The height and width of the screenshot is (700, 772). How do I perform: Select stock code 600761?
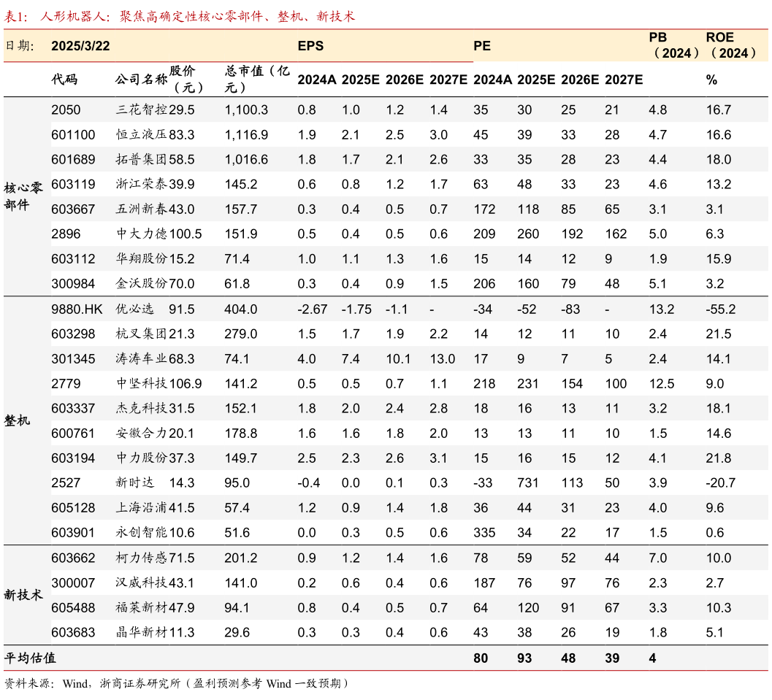click(x=73, y=434)
